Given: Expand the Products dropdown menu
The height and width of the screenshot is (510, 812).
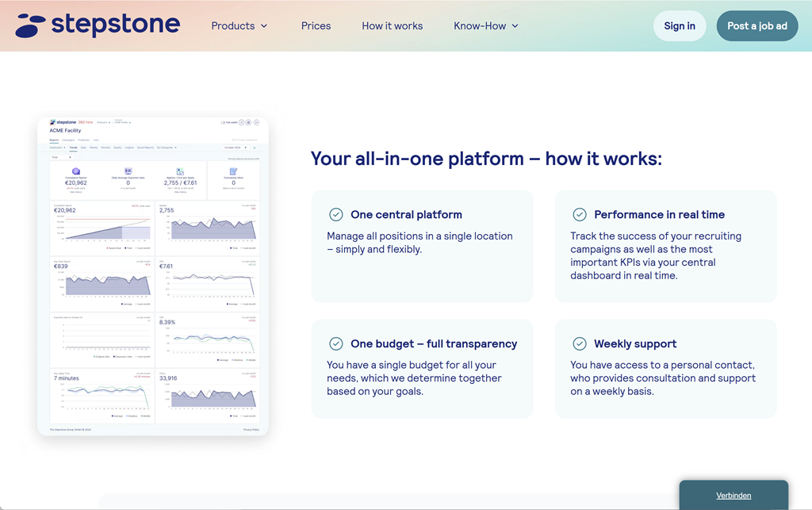Looking at the screenshot, I should 239,26.
